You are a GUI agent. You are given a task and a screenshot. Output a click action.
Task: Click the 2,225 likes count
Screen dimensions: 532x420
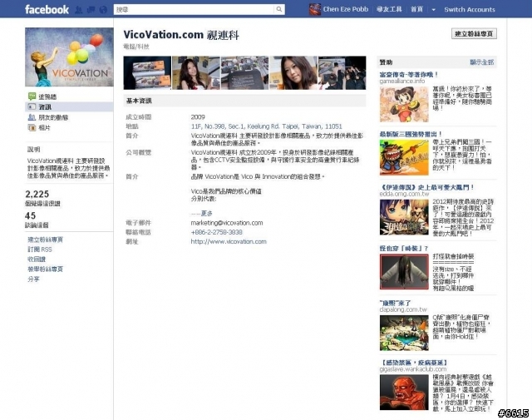[x=37, y=195]
